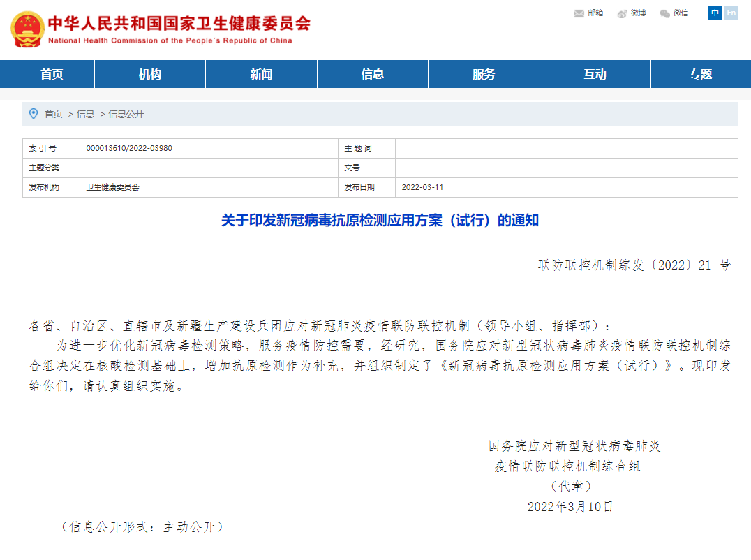Screen dimensions: 751x560
Task: Switch language to English with En toggle
Action: [731, 13]
